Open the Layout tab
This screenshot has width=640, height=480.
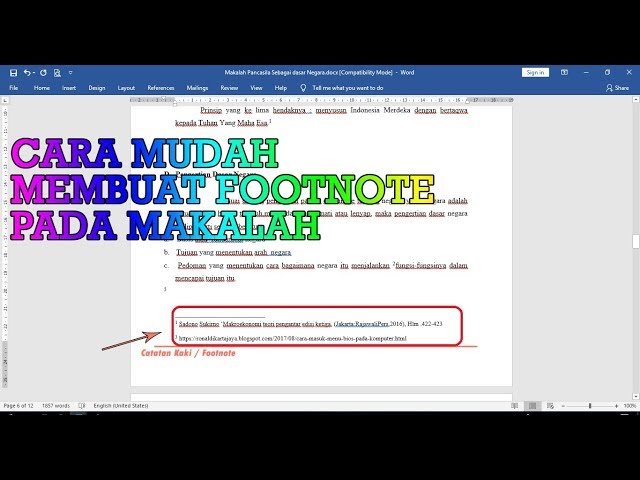point(126,88)
